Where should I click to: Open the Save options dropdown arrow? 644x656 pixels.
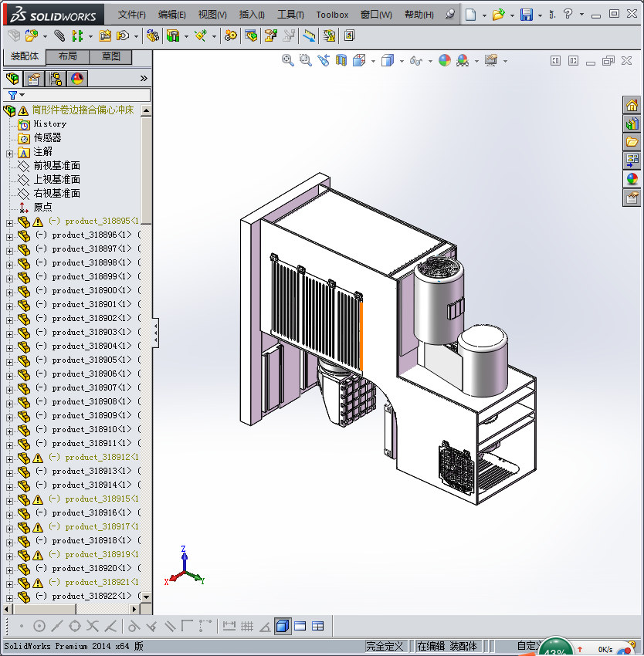(x=540, y=15)
